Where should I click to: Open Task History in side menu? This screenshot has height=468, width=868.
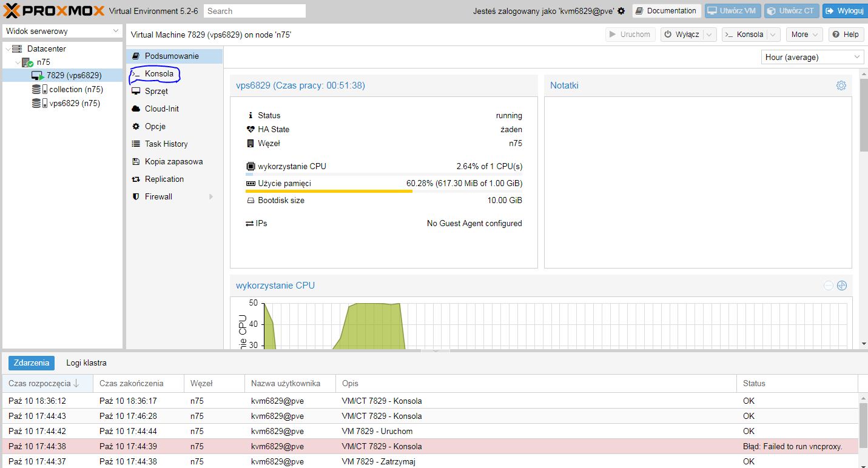point(166,144)
